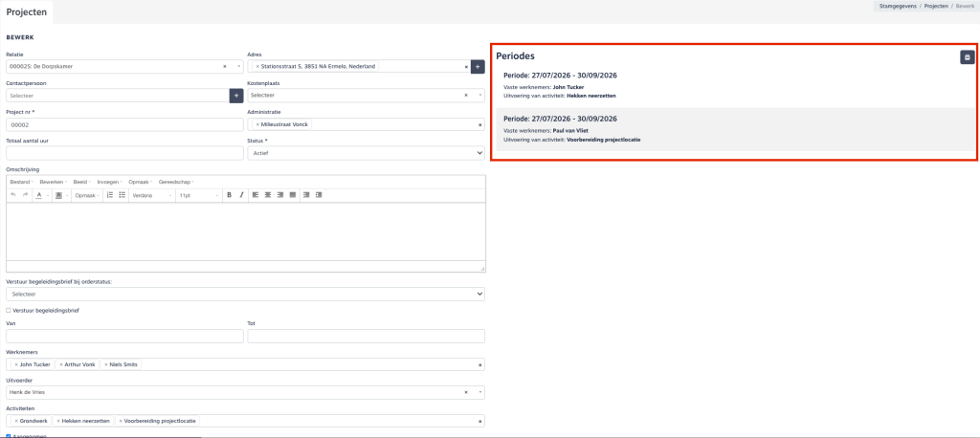
Task: Clear all Werknemers with the x
Action: click(480, 365)
